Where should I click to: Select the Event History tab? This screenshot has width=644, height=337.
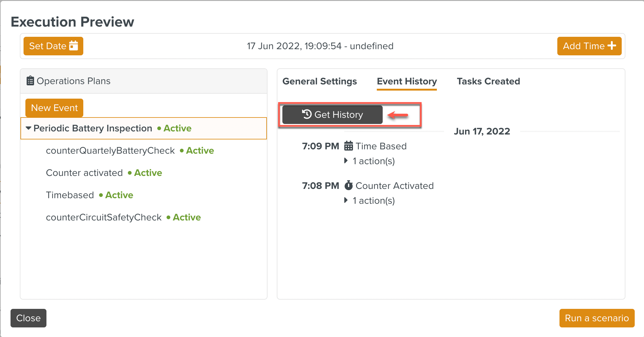point(407,81)
